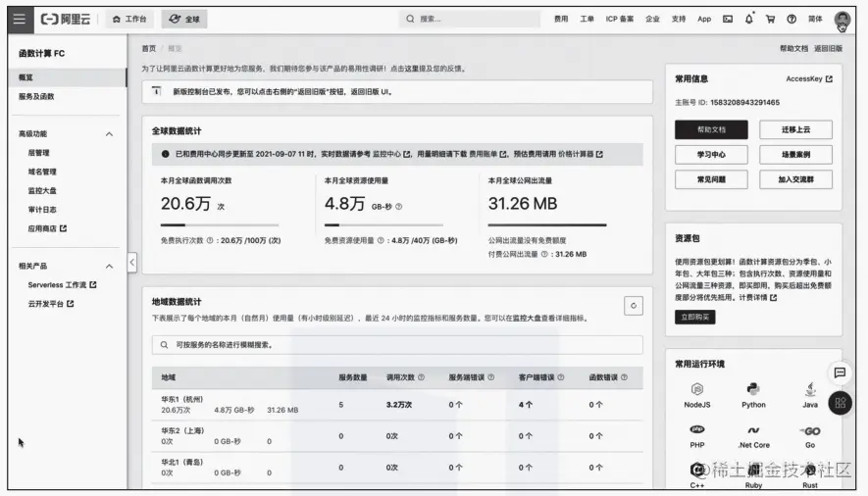Screen dimensions: 868x496
Task: Click the 学习中心 button
Action: pos(711,154)
